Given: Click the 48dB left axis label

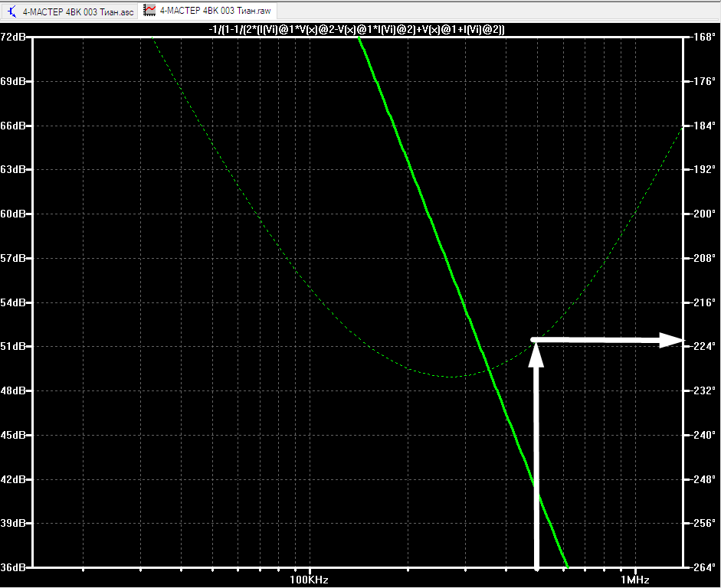Looking at the screenshot, I should click(13, 390).
